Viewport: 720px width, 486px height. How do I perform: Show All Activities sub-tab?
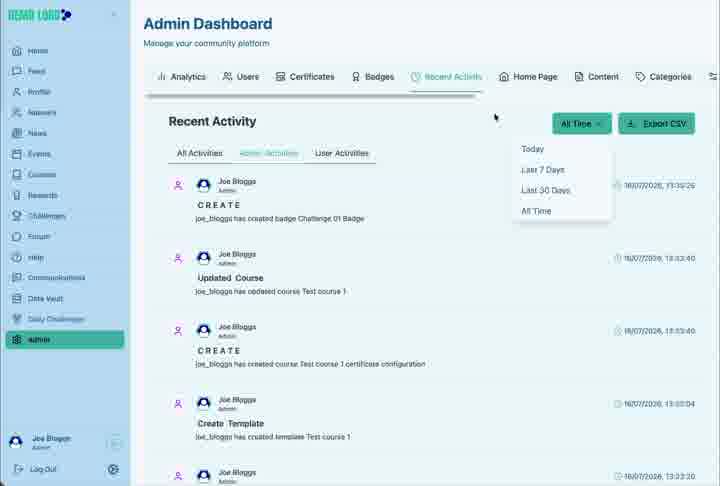coord(200,153)
